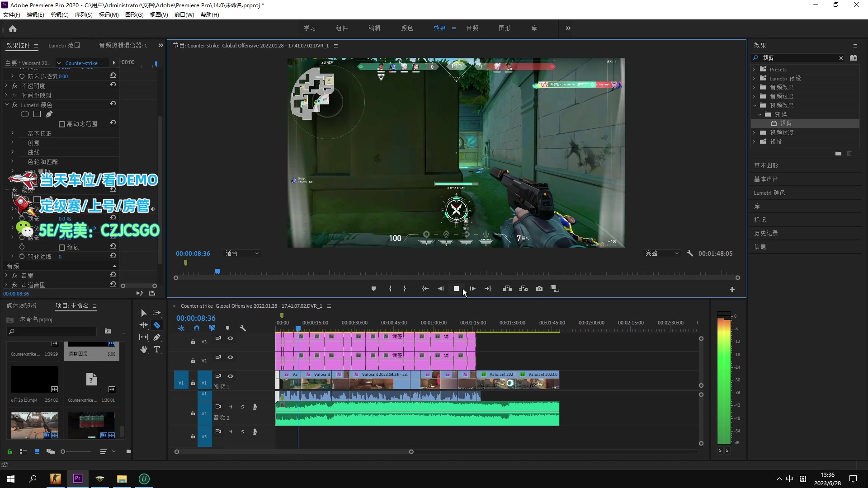Open the 基本图形 panel
Screen dimensions: 868x488
766,166
